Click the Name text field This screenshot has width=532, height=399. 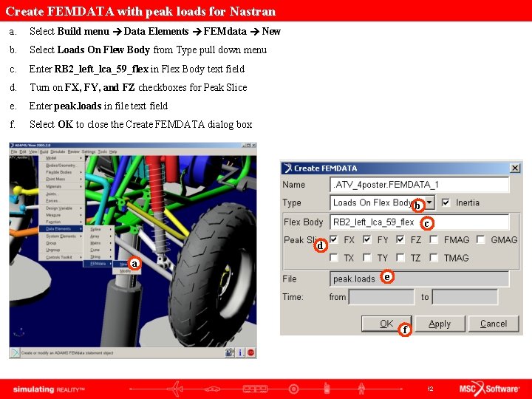click(420, 185)
